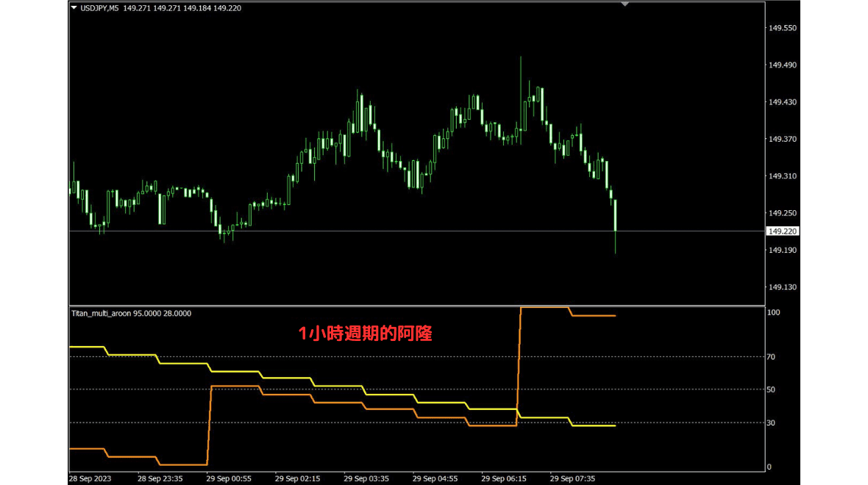Click the 50 level on indicator scale
The image size is (868, 485).
point(772,389)
